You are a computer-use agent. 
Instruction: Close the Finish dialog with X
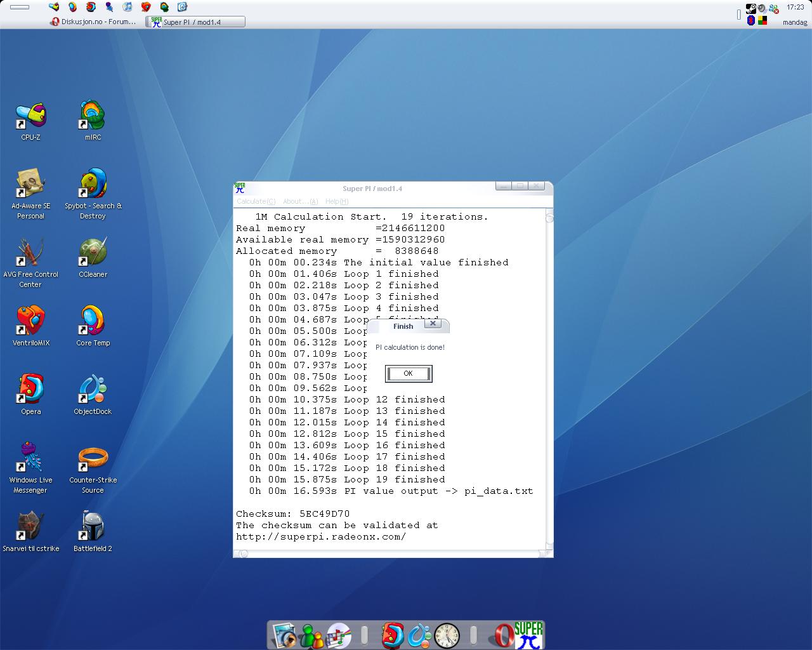[x=433, y=323]
